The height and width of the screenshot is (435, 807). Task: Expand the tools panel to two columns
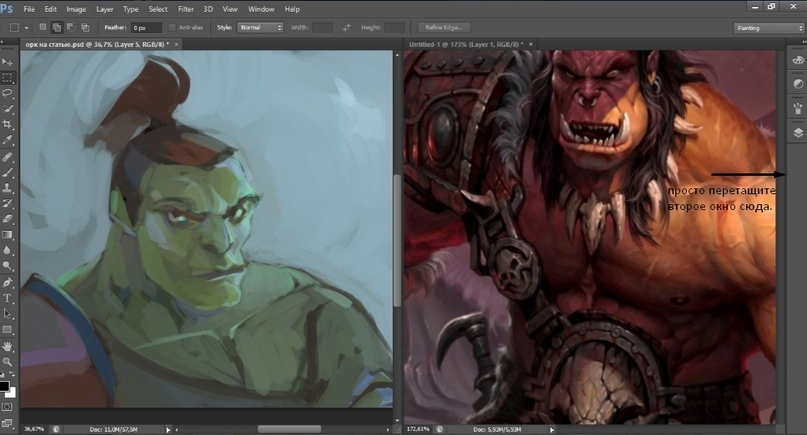(3, 42)
